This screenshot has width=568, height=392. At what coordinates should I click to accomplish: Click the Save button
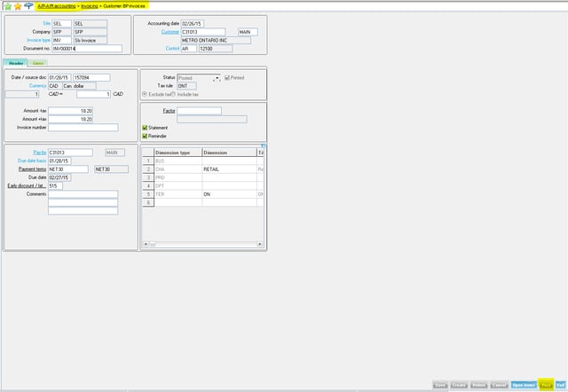(438, 386)
